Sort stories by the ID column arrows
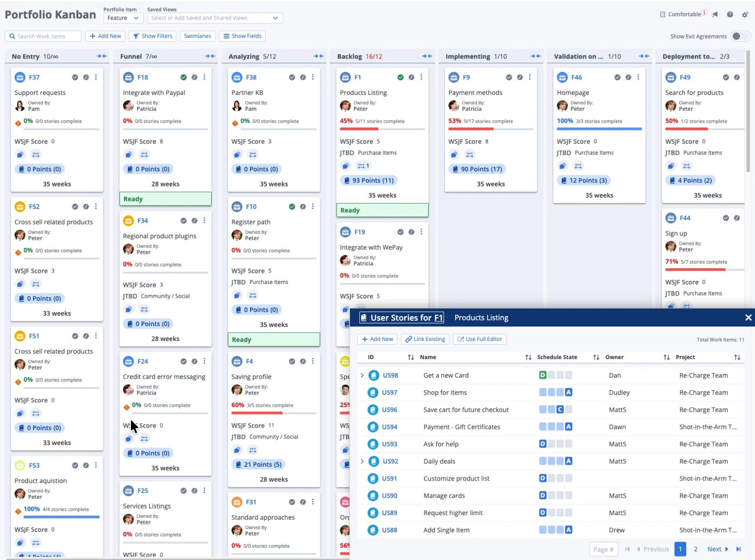Image resolution: width=755 pixels, height=560 pixels. point(411,357)
